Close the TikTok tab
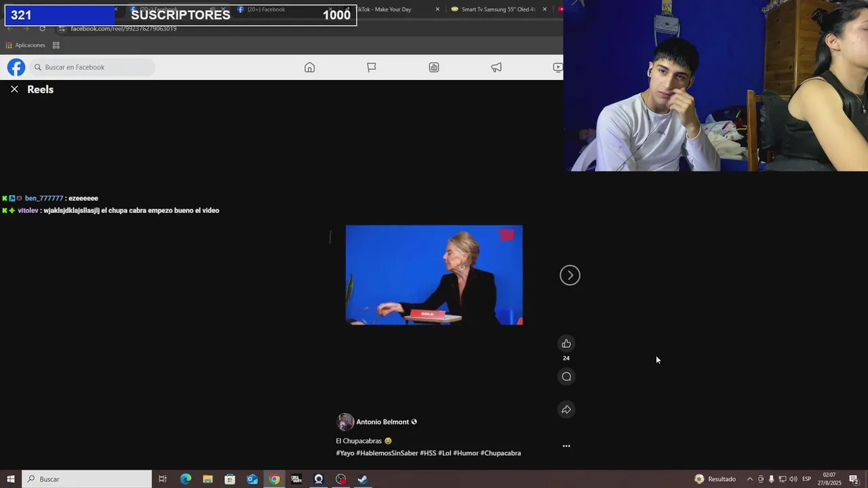The height and width of the screenshot is (488, 868). 437,9
